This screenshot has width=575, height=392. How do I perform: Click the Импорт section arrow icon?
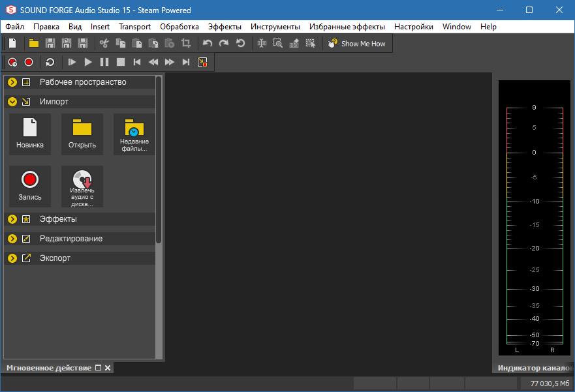tap(26, 102)
